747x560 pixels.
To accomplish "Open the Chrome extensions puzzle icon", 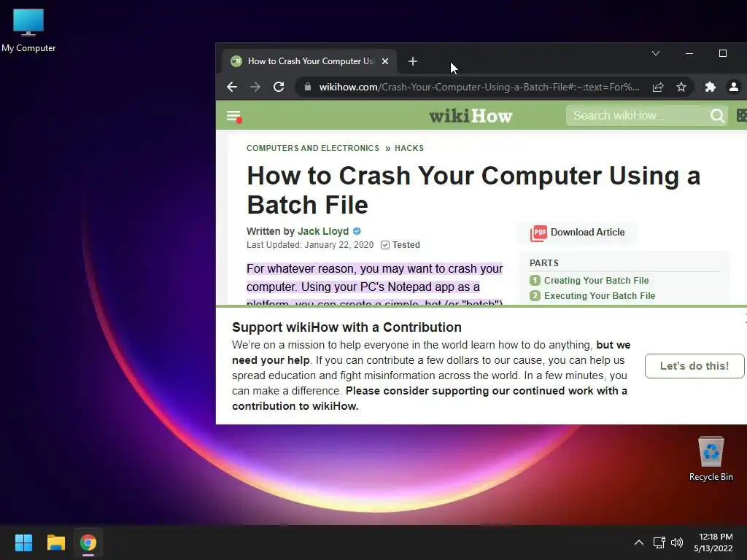I will point(711,87).
